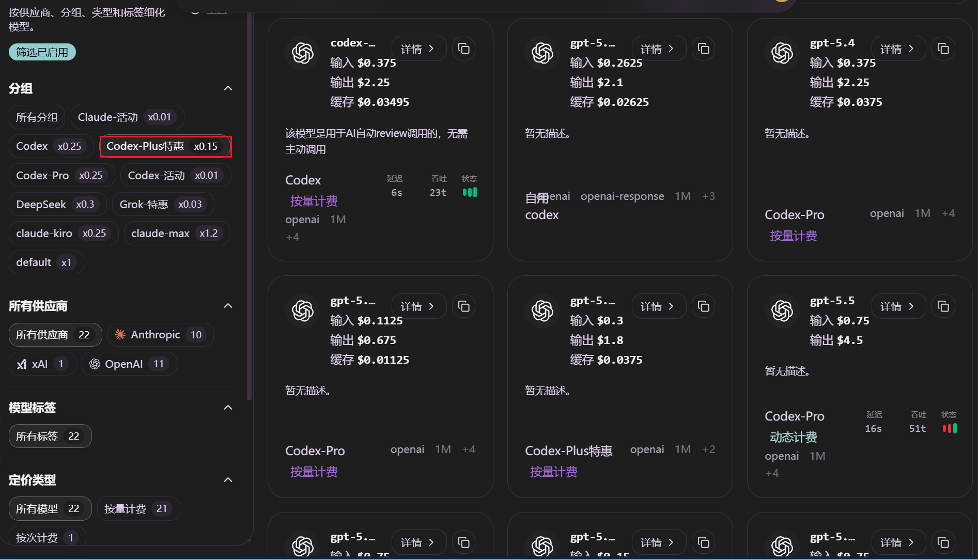This screenshot has height=560, width=978.
Task: Click the 23t throughput value
Action: tap(438, 192)
